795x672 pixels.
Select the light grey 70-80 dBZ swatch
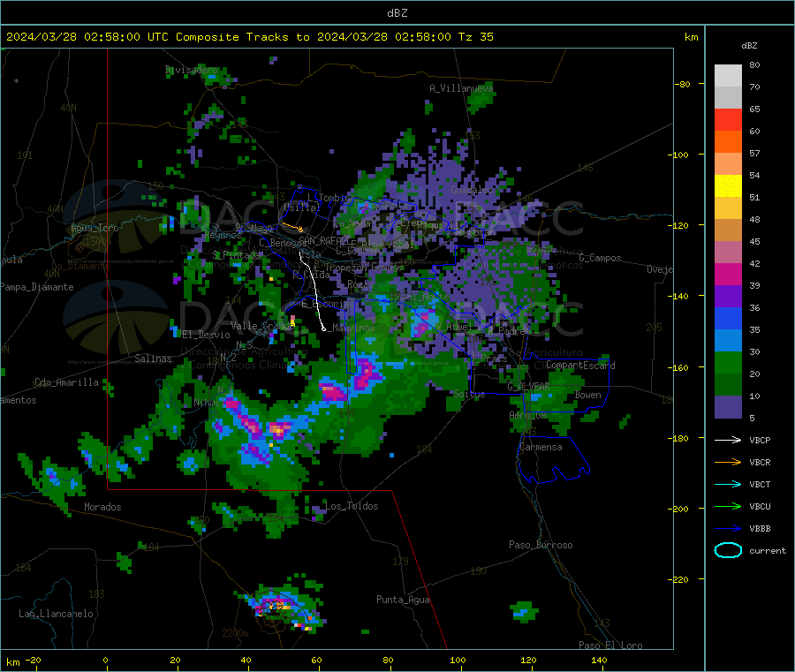tap(728, 76)
